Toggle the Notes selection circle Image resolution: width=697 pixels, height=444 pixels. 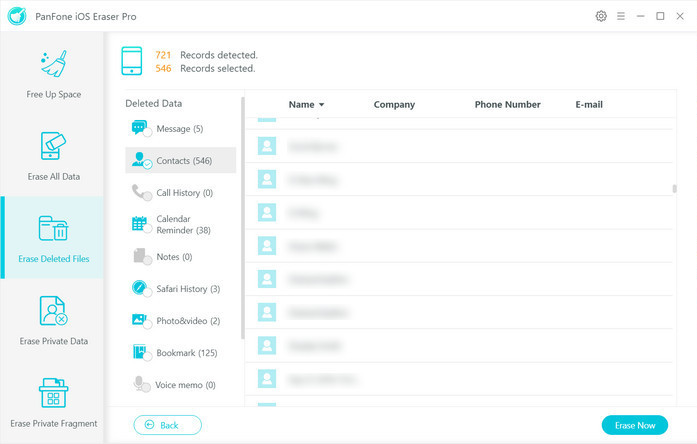click(x=148, y=260)
